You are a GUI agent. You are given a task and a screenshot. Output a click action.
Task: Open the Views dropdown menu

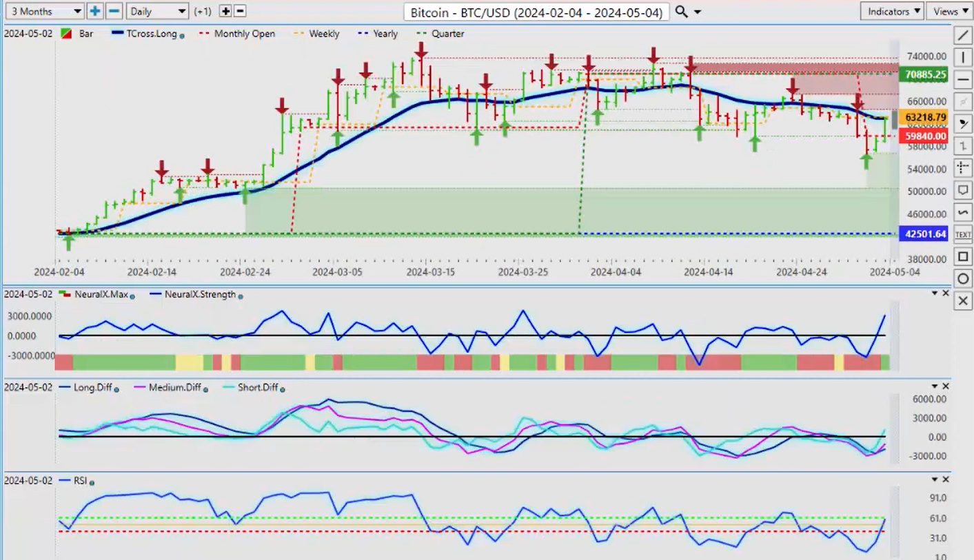tap(951, 11)
